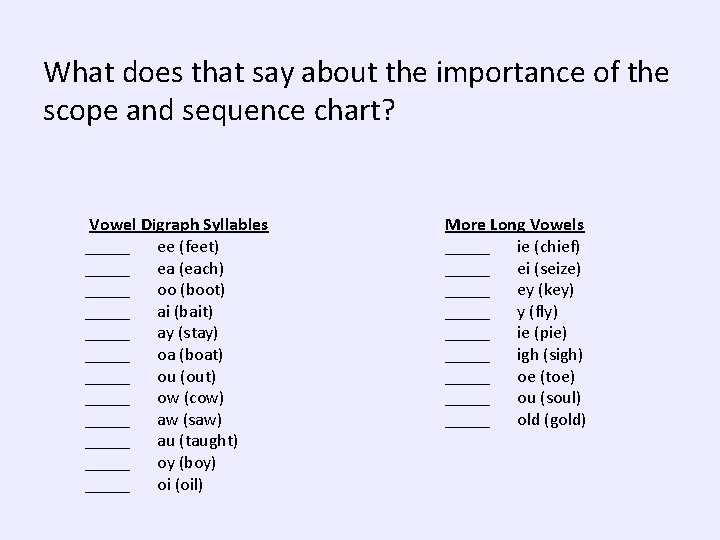Select the 'au (taught)' entry
This screenshot has width=720, height=540.
197,441
